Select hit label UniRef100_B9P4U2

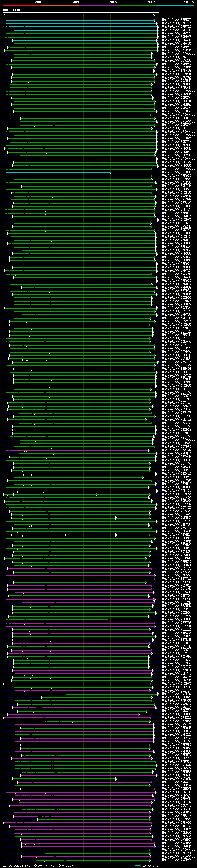click(x=177, y=30)
